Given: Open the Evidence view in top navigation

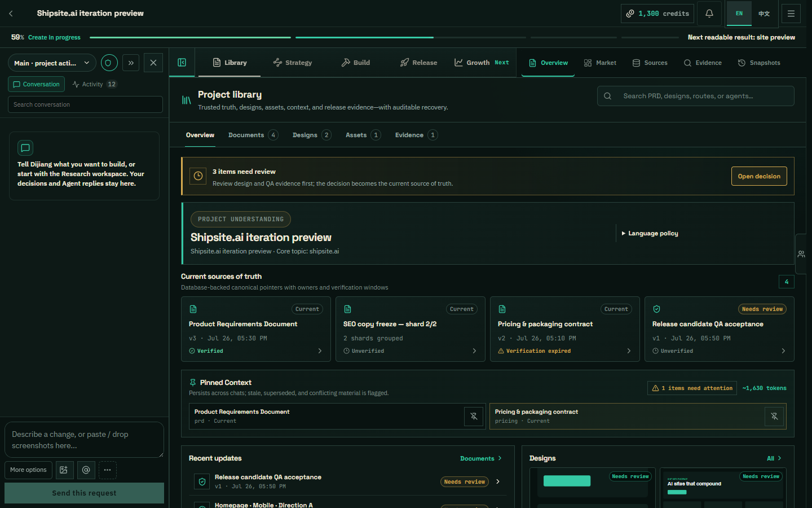Looking at the screenshot, I should coord(703,63).
